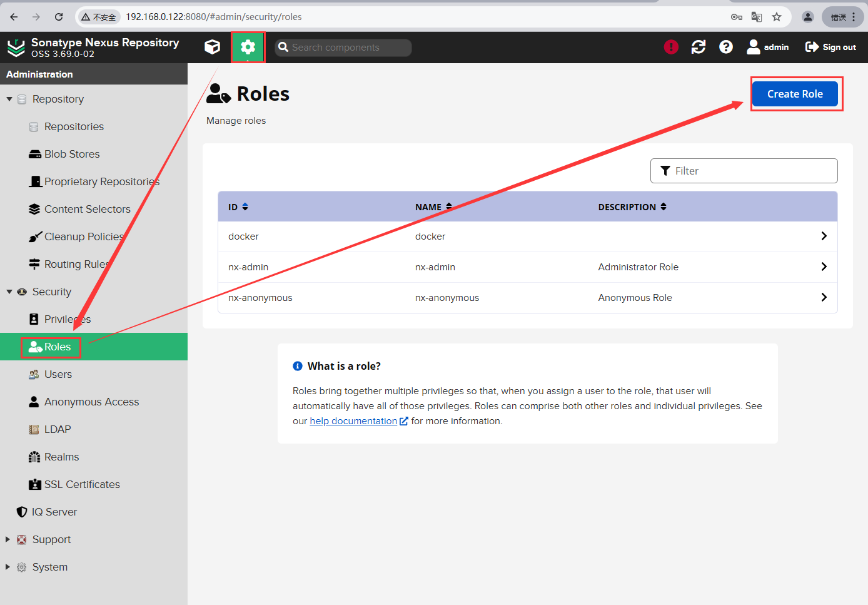Click the Sign out arrow icon
868x605 pixels.
(x=812, y=47)
